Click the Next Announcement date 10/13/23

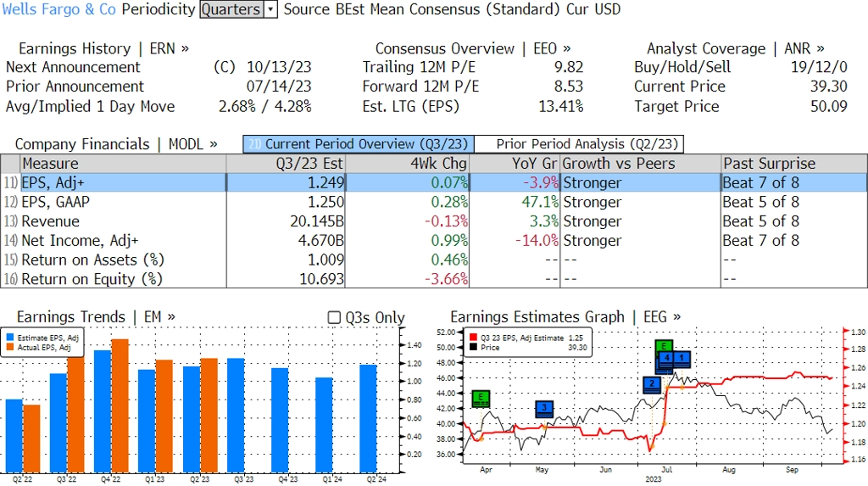point(279,68)
